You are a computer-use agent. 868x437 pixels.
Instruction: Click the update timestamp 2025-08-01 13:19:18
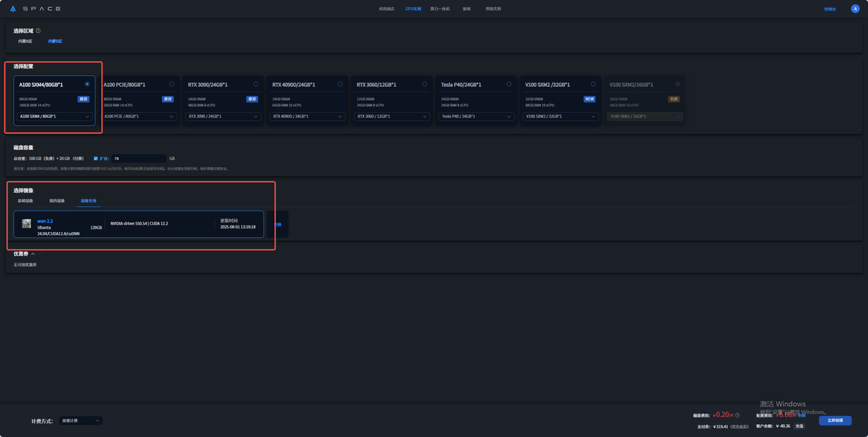(238, 227)
